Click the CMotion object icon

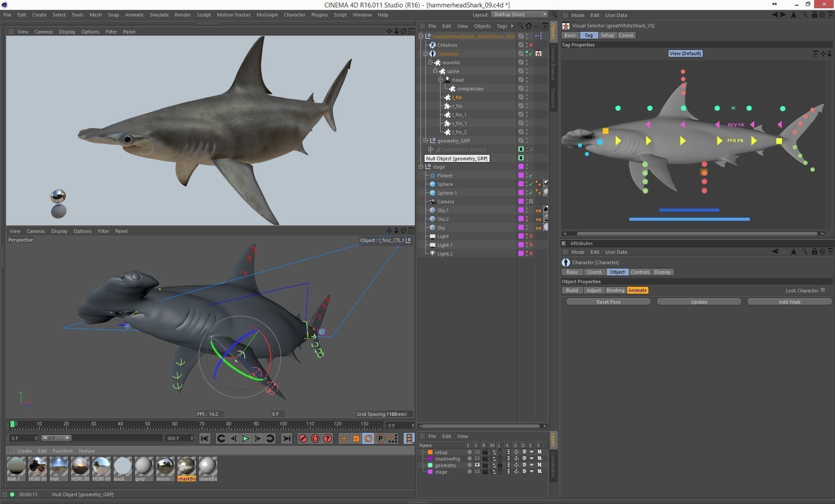coord(432,45)
